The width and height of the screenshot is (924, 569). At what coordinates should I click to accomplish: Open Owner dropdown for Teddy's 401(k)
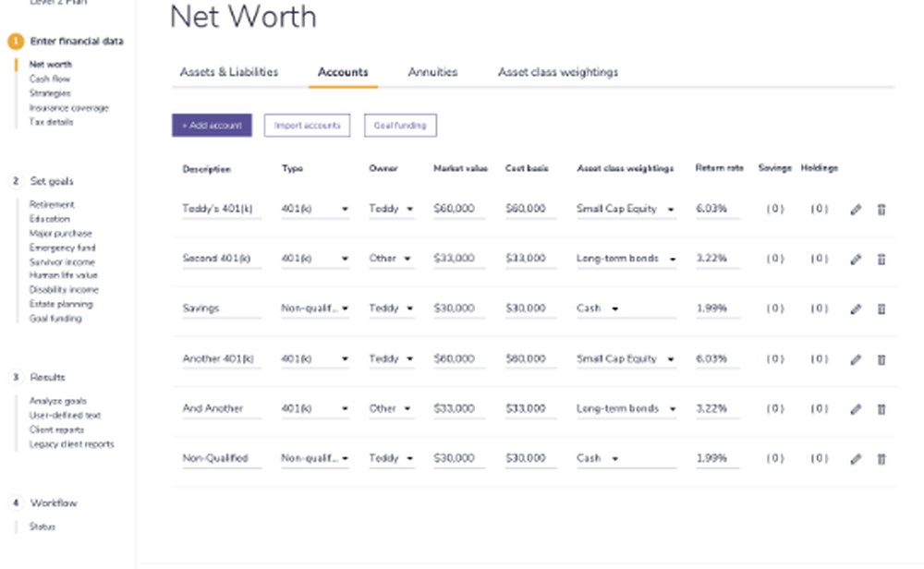(391, 209)
